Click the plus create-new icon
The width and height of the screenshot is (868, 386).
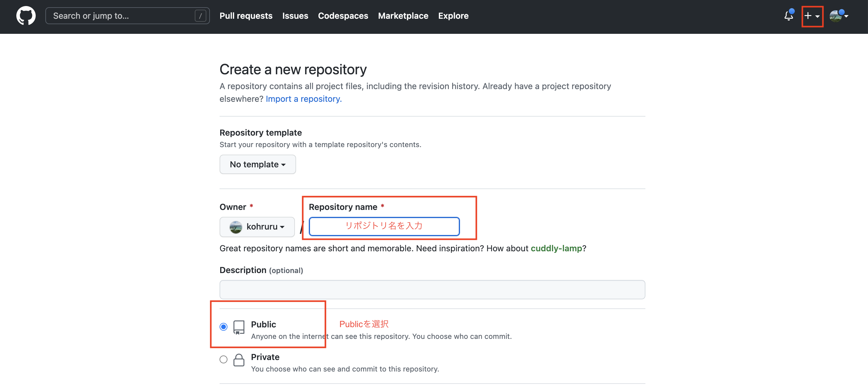(808, 16)
